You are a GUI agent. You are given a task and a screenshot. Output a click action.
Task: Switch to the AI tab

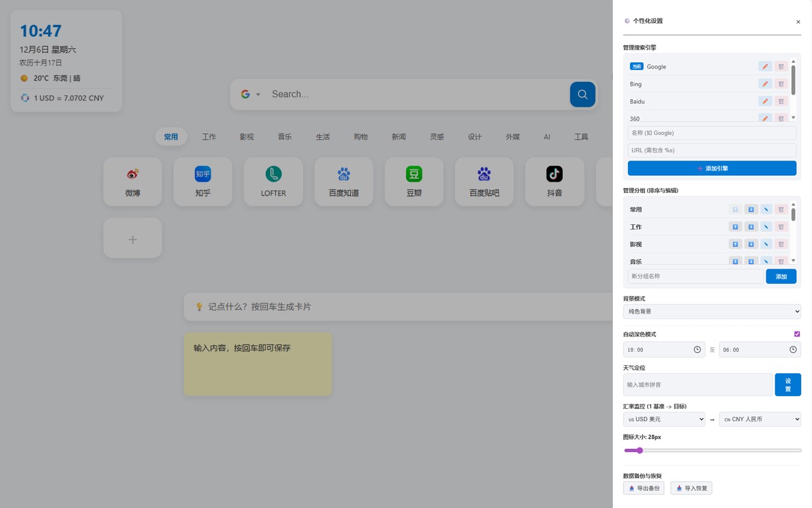click(x=547, y=137)
